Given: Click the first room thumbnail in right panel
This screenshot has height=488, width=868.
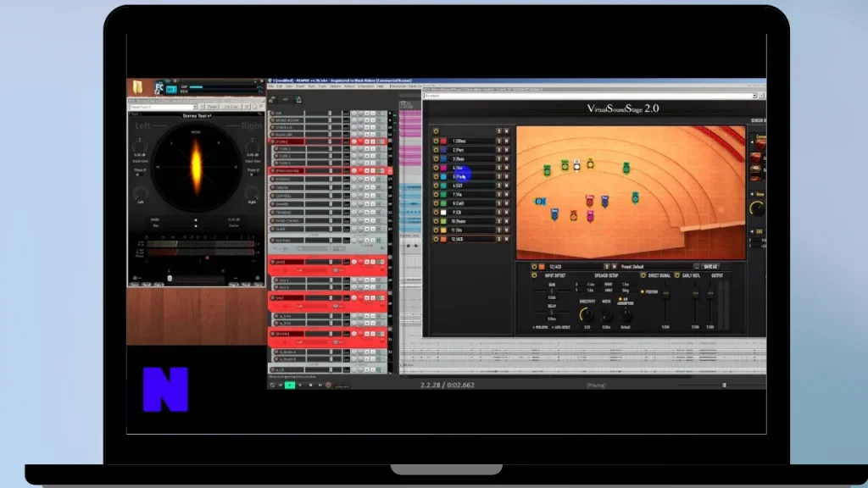Looking at the screenshot, I should pyautogui.click(x=759, y=145).
